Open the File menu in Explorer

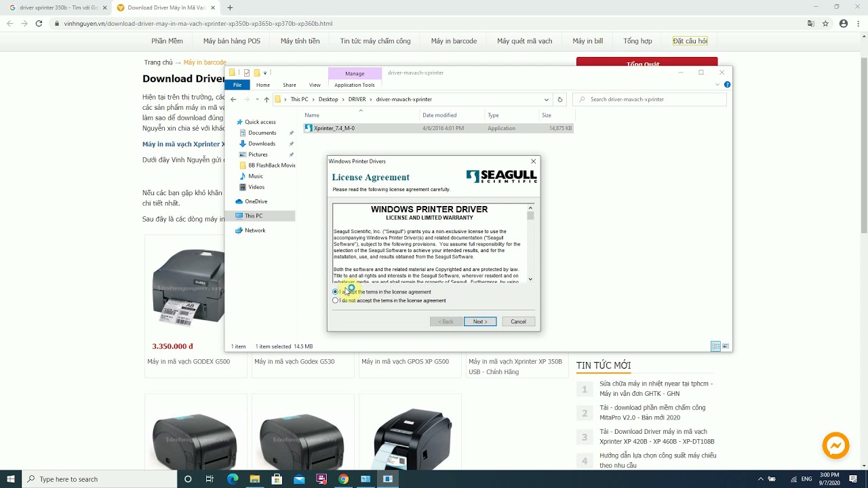pyautogui.click(x=237, y=85)
